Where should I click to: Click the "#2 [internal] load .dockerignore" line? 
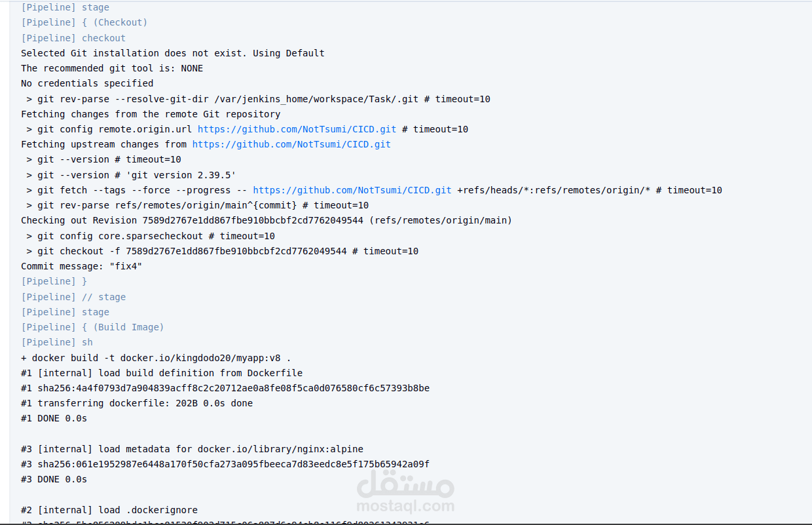click(x=109, y=510)
